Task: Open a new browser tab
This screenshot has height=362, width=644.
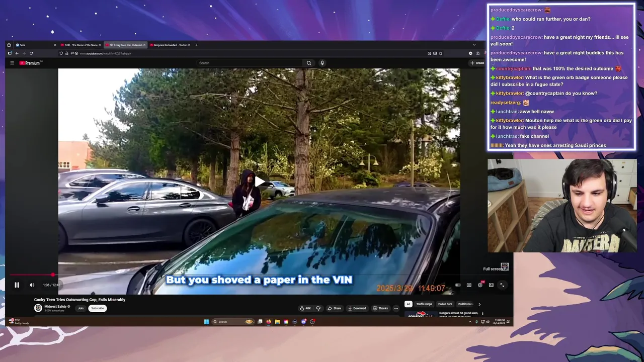Action: [x=196, y=45]
